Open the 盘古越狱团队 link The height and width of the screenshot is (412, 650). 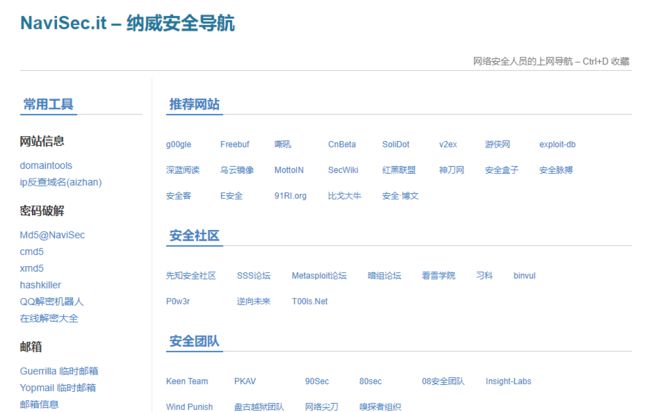(x=259, y=407)
